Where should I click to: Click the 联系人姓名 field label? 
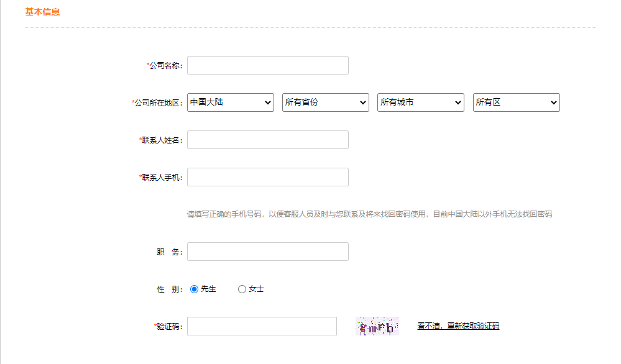[162, 140]
